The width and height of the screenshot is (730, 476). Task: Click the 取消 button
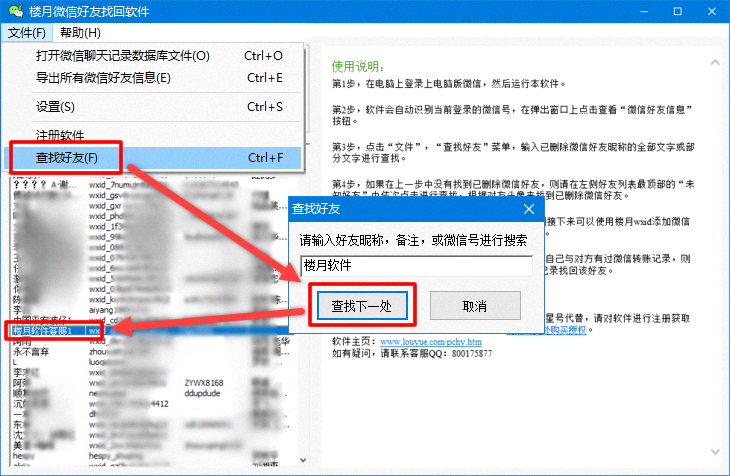click(475, 306)
